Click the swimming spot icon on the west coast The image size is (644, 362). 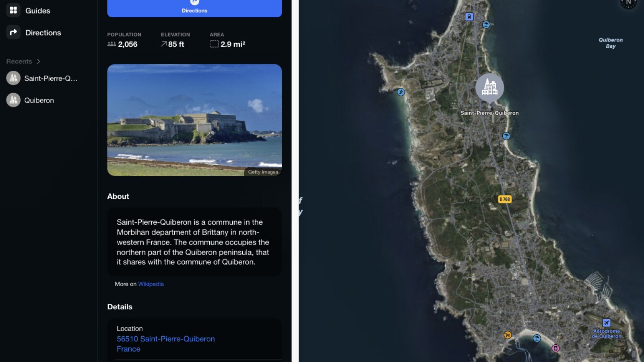point(400,92)
